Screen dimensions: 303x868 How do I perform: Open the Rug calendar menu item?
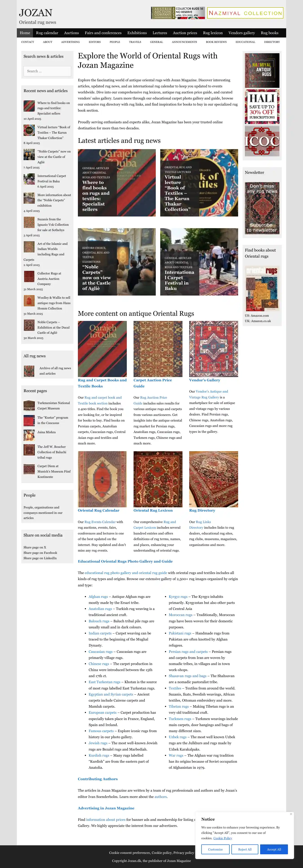click(47, 33)
